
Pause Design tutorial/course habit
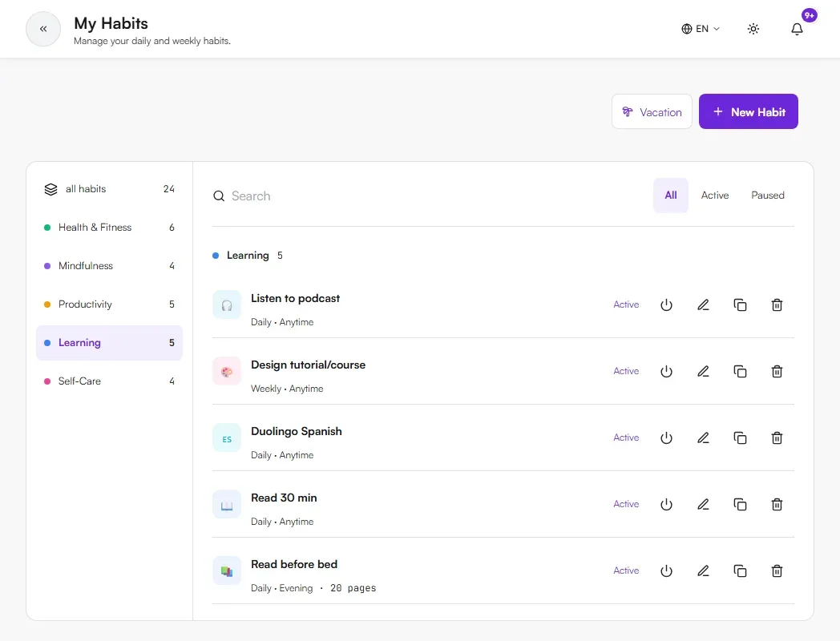666,372
